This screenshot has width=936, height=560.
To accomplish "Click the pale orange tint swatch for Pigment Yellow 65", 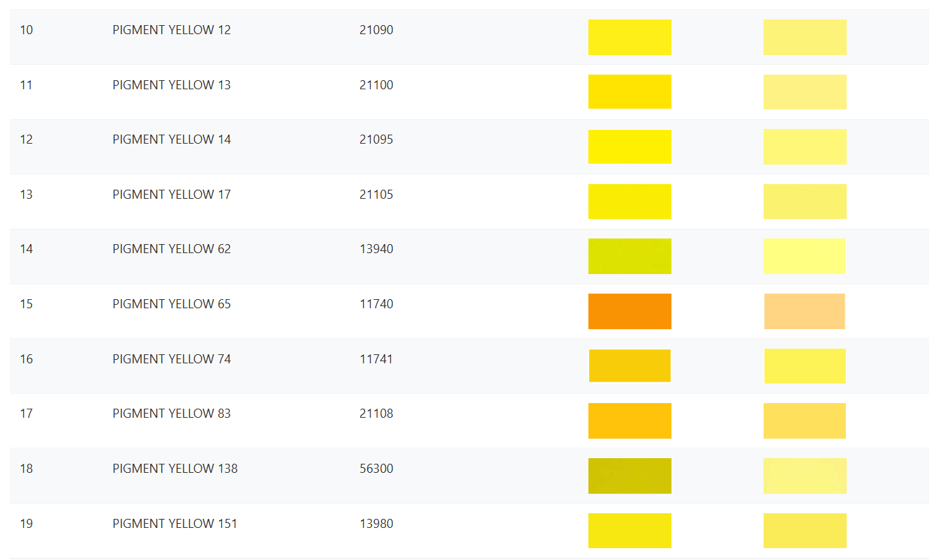I will [x=805, y=311].
